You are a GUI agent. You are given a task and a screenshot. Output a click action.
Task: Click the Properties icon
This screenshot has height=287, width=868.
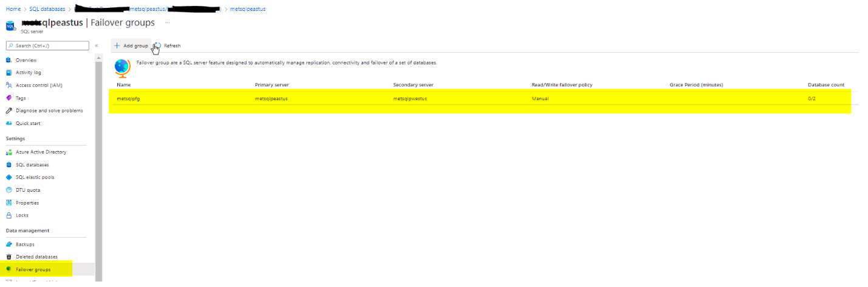(9, 203)
